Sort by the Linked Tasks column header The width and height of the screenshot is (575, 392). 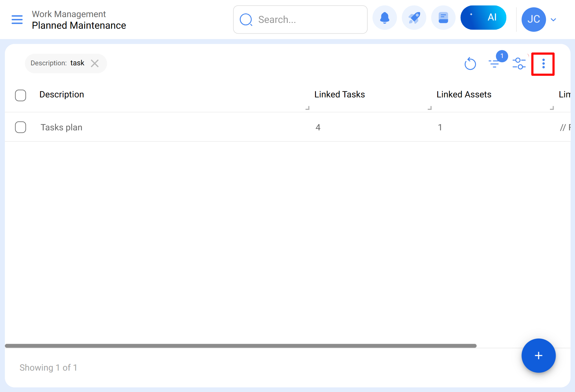[339, 95]
